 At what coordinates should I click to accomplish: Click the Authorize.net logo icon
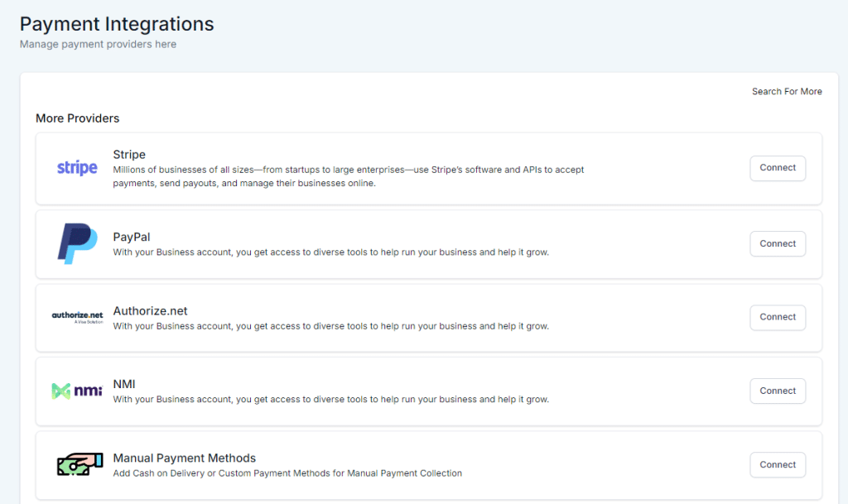pos(77,317)
